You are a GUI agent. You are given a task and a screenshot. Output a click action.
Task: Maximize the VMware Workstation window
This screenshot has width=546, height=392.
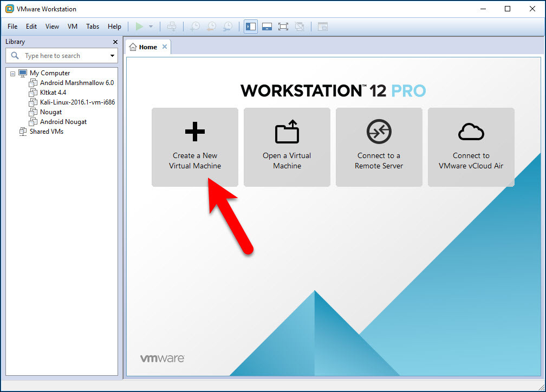tap(508, 9)
